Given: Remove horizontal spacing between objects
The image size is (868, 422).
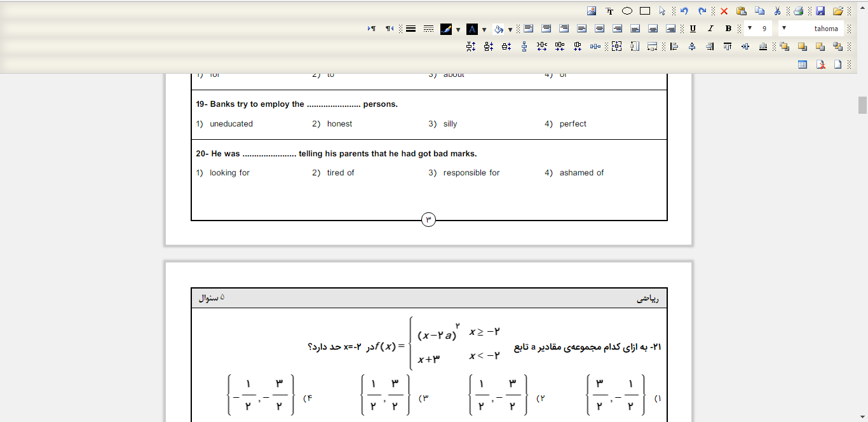Looking at the screenshot, I should click(578, 46).
